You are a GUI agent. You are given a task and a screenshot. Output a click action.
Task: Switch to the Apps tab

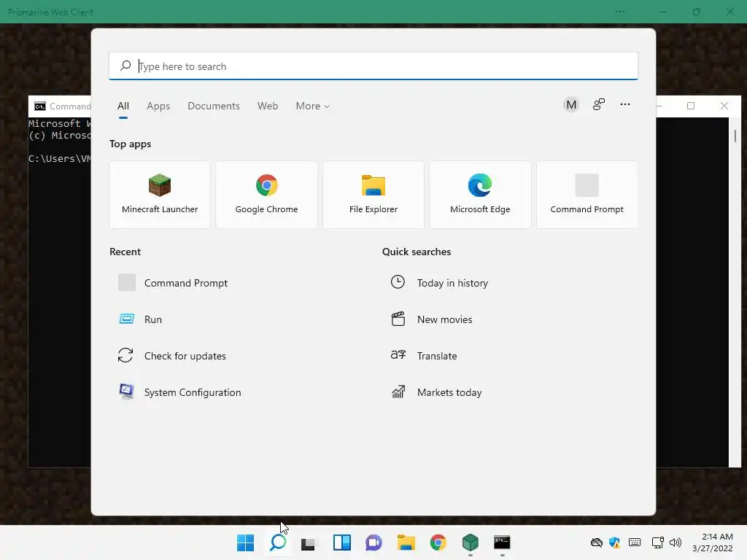point(158,106)
